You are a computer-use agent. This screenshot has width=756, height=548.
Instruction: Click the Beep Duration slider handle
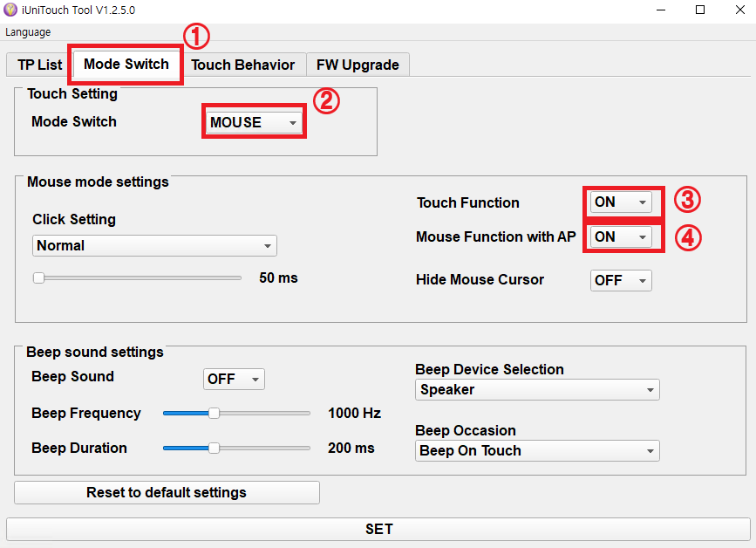pos(214,449)
